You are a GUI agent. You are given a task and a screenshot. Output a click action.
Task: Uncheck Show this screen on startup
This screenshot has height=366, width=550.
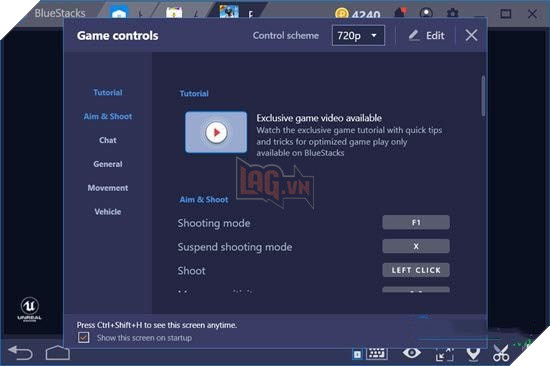click(x=83, y=338)
